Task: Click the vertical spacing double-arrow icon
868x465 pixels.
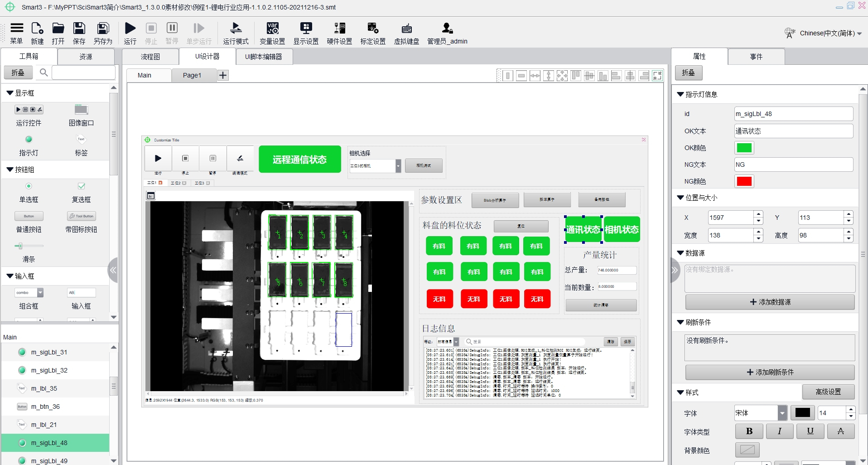Action: click(549, 76)
